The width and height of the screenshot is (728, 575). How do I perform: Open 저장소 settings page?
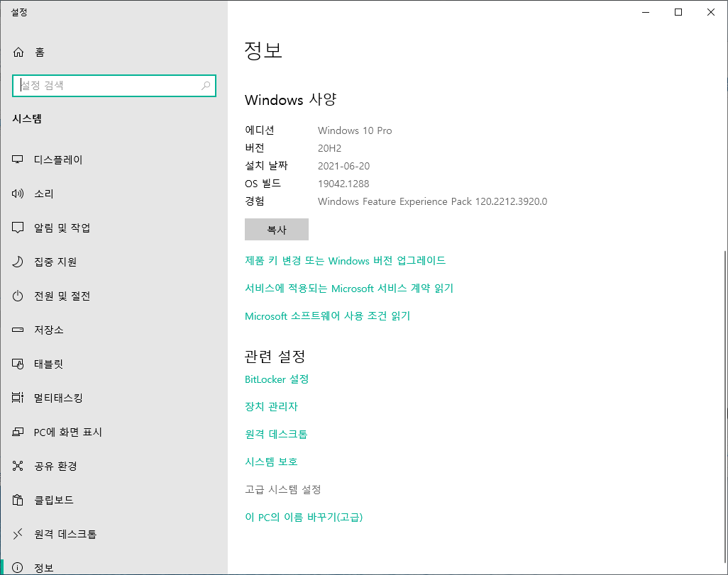point(114,330)
